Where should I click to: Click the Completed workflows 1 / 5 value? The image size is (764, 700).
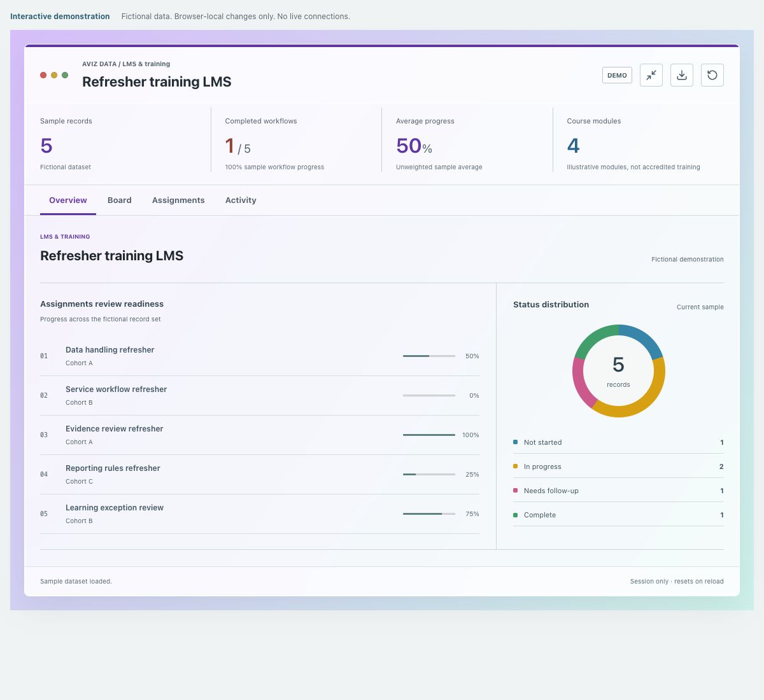point(237,146)
